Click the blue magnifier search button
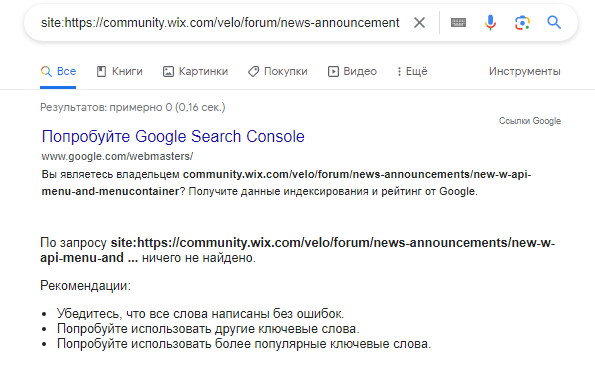Image resolution: width=595 pixels, height=376 pixels. [554, 23]
